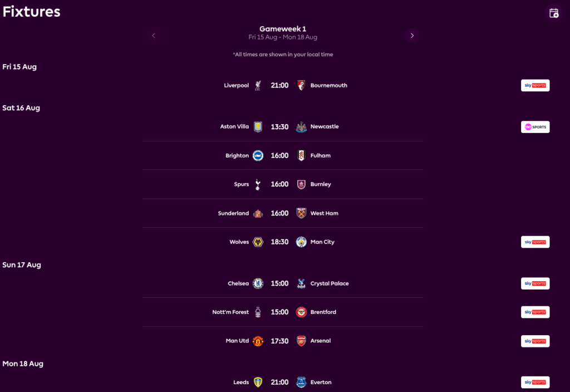The image size is (570, 392).
Task: Select the Chelsea club badge
Action: (x=258, y=283)
